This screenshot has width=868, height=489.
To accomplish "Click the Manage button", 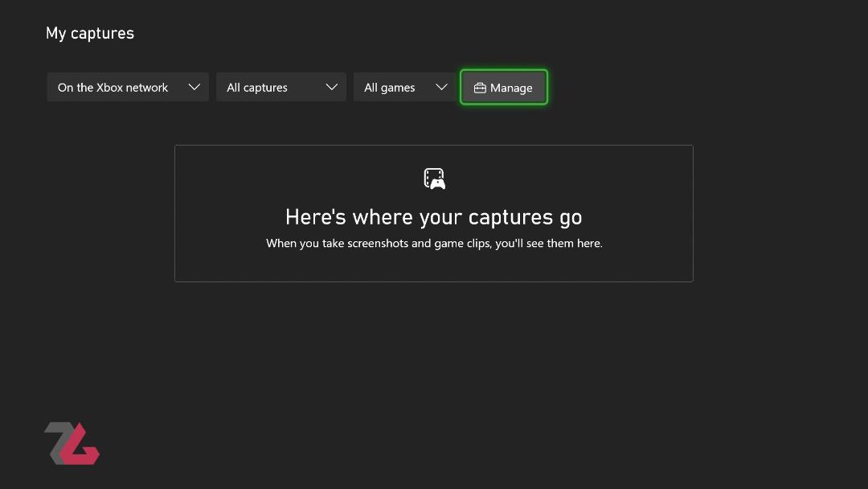I will 503,88.
